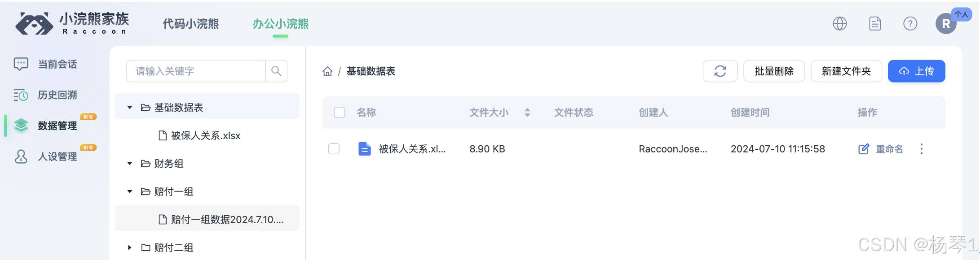Go to home via breadcrumb house icon

[327, 71]
